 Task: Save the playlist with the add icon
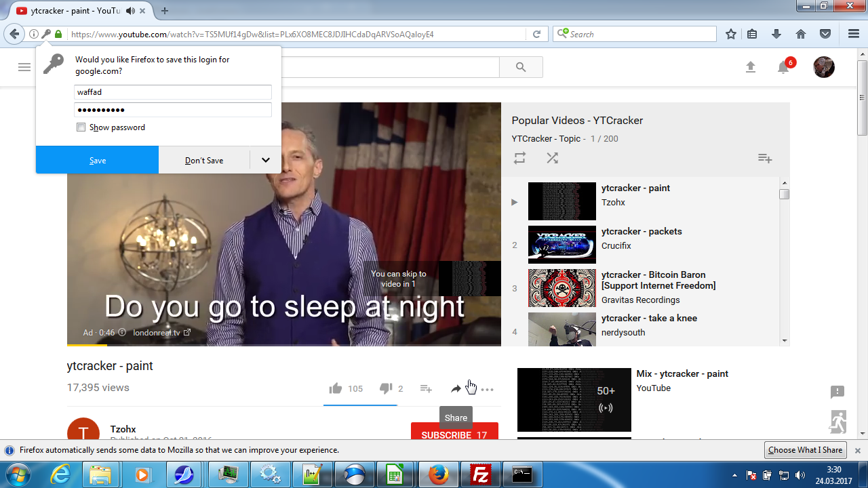point(765,158)
